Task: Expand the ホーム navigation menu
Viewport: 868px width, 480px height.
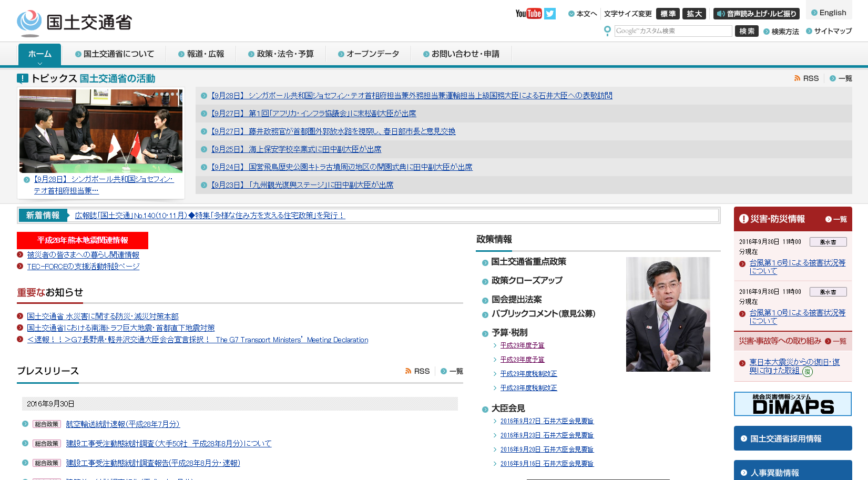Action: tap(39, 54)
